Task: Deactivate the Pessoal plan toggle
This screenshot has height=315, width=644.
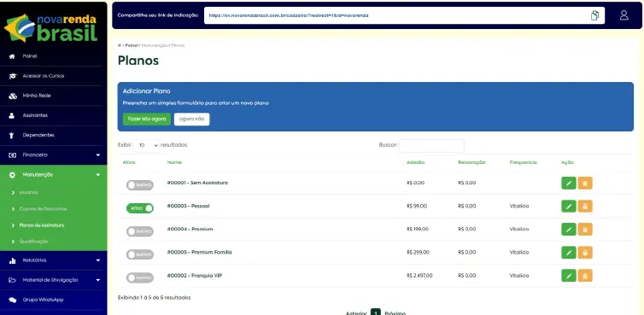Action: (x=140, y=208)
